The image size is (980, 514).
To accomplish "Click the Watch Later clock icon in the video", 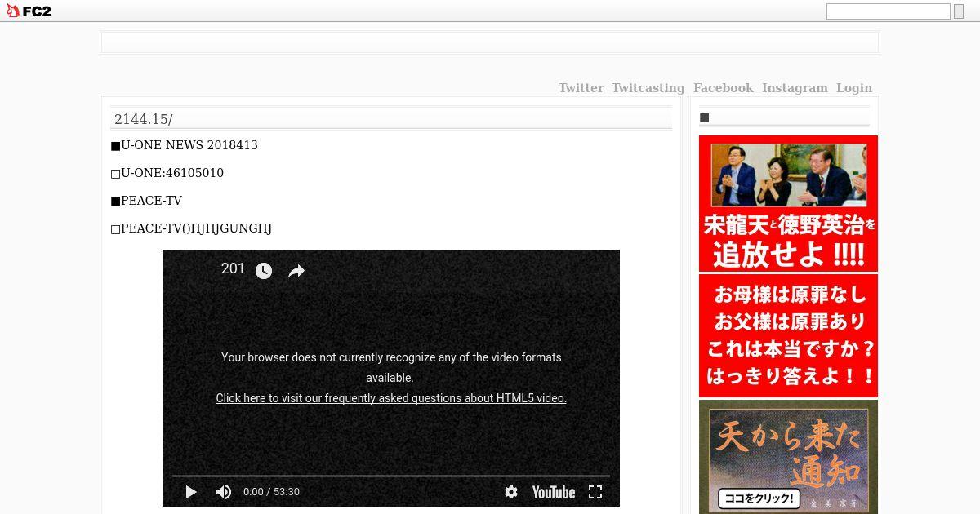I will click(x=263, y=271).
